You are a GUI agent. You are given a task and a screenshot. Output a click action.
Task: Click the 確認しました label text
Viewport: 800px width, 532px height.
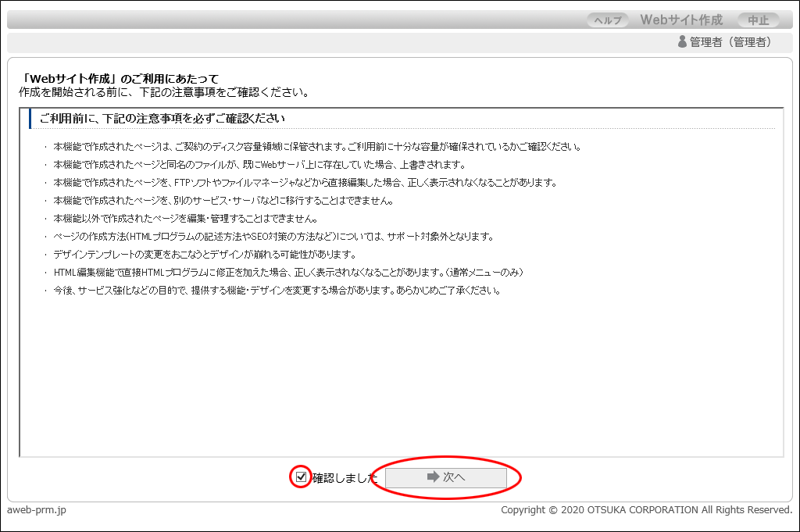tap(345, 477)
